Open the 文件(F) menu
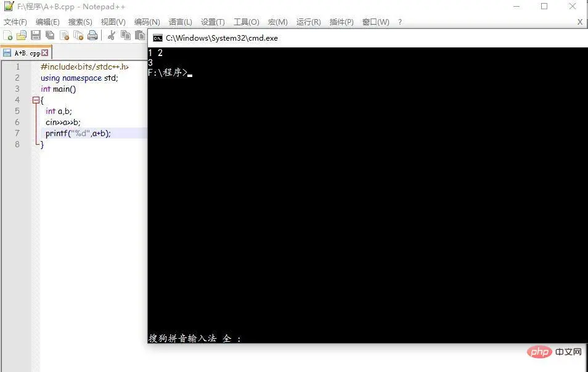This screenshot has height=372, width=588. (x=15, y=22)
